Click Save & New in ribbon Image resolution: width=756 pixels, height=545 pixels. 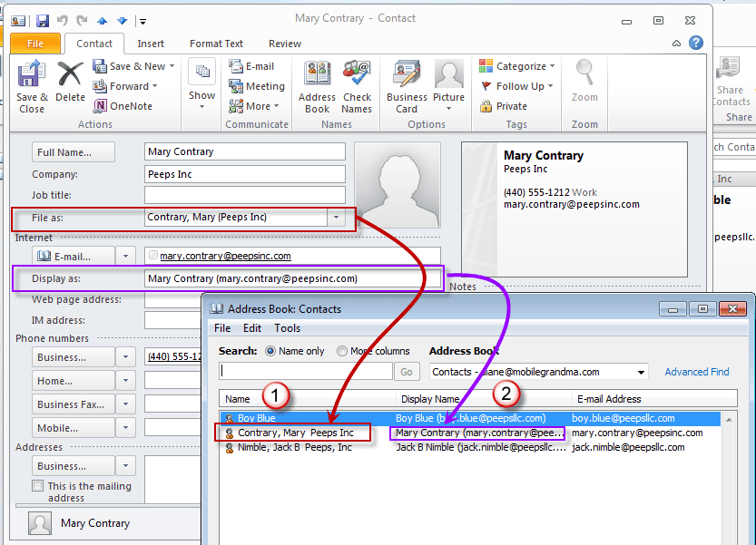point(133,66)
